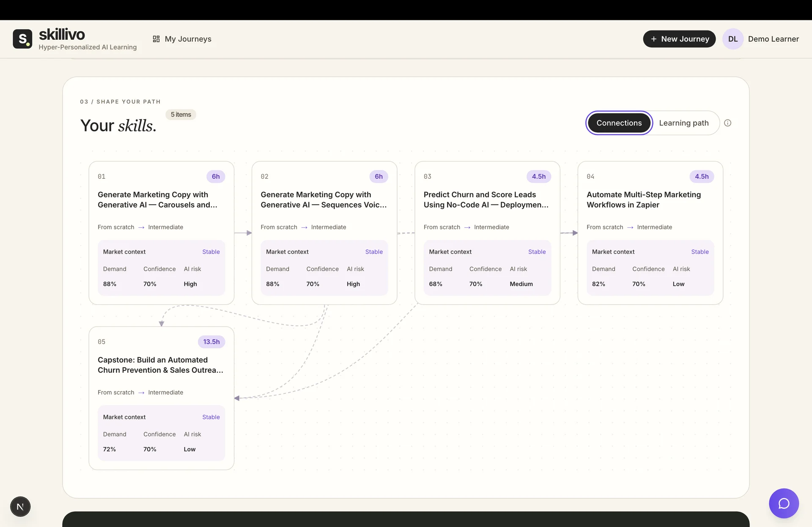The image size is (812, 527).
Task: Click the New Journey button
Action: point(679,39)
